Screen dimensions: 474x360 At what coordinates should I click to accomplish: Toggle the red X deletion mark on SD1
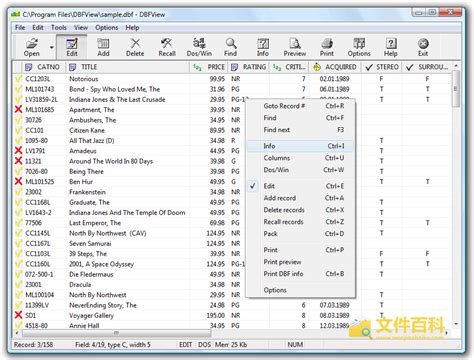coord(18,315)
